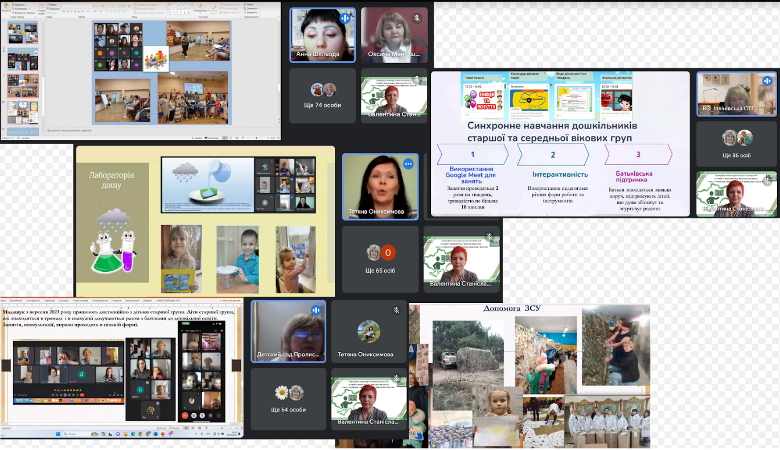Select Оксана video tile at top
780x450 pixels.
pyautogui.click(x=394, y=35)
